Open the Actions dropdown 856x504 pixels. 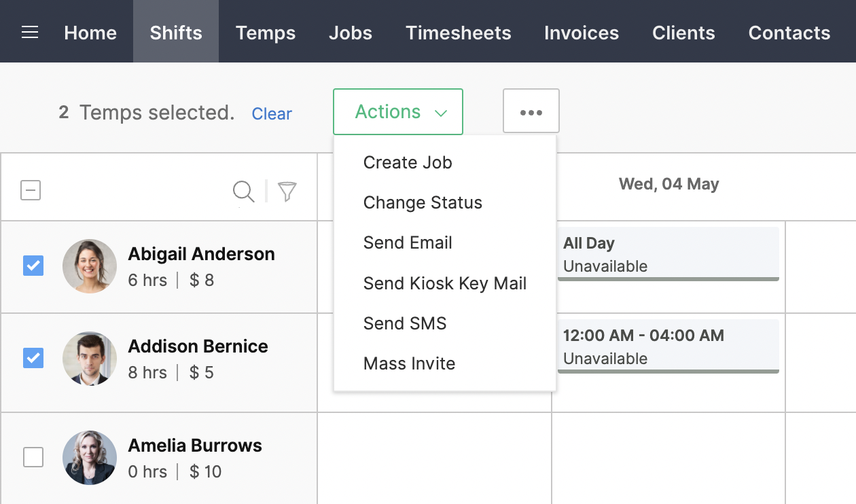click(397, 111)
